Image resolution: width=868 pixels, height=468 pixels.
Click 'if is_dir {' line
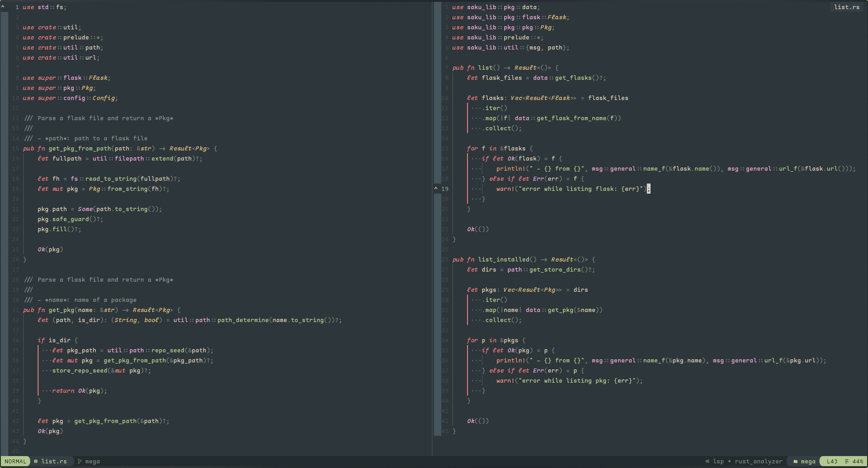(x=57, y=340)
